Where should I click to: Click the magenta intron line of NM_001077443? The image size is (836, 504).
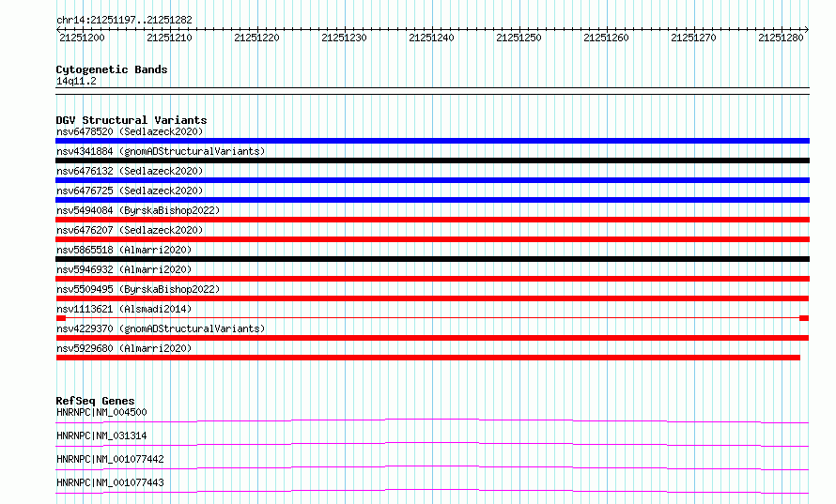[x=432, y=490]
